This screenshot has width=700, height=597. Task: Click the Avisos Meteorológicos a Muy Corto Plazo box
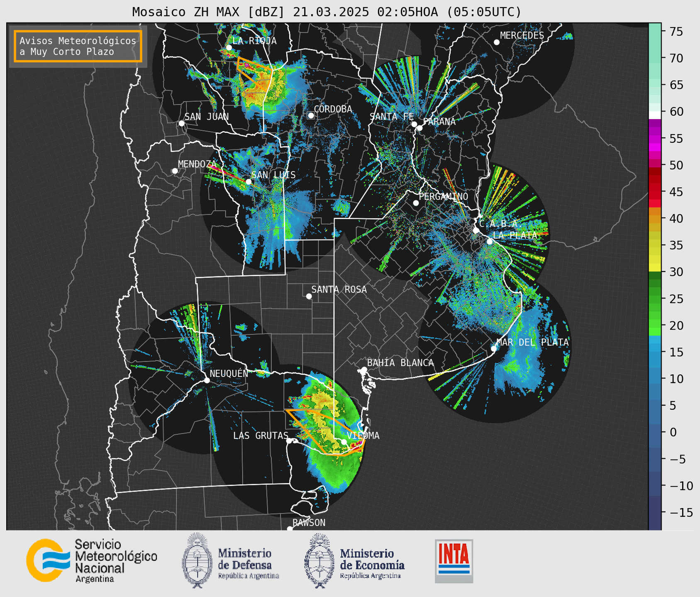[78, 46]
